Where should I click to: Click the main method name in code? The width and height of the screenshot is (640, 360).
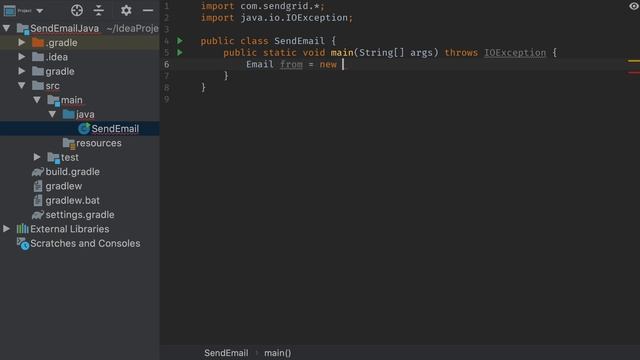pos(342,53)
